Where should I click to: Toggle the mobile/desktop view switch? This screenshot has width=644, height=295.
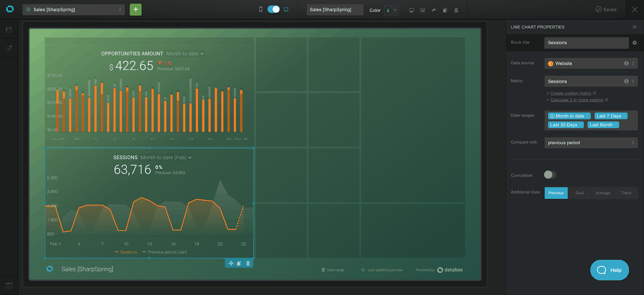(x=274, y=9)
